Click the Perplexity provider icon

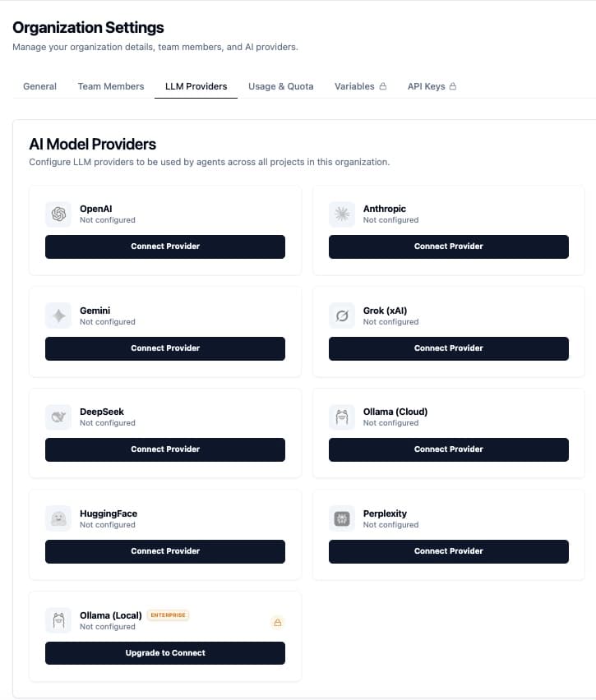click(x=342, y=518)
